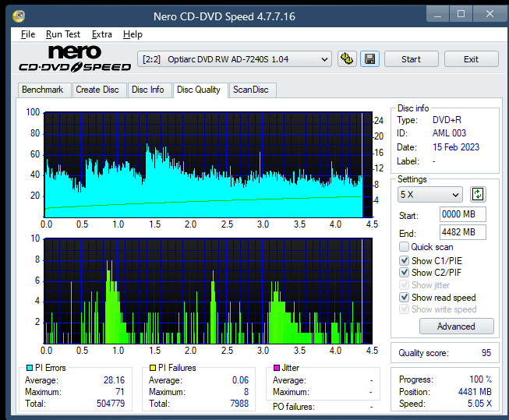Expand the 5 X scan speed dropdown
Viewport: 509px width, 420px height.
click(x=429, y=195)
